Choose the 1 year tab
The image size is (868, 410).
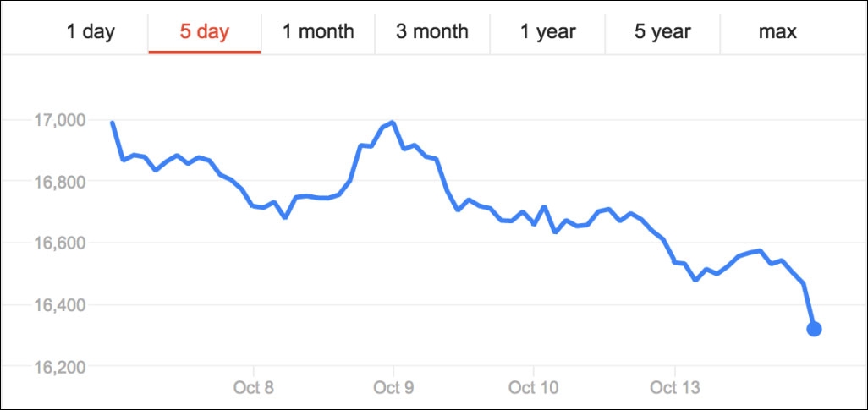547,32
